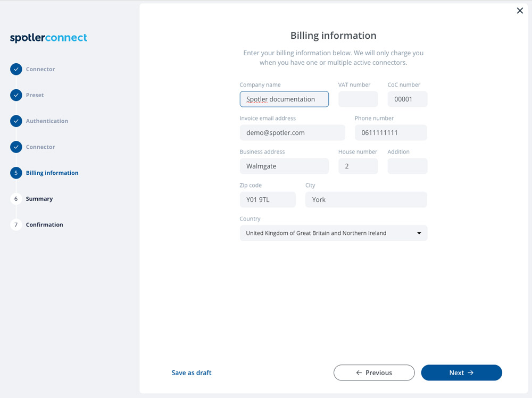Screen dimensions: 532x398
Task: Click the Preset step checkmark icon
Action: pyautogui.click(x=16, y=95)
